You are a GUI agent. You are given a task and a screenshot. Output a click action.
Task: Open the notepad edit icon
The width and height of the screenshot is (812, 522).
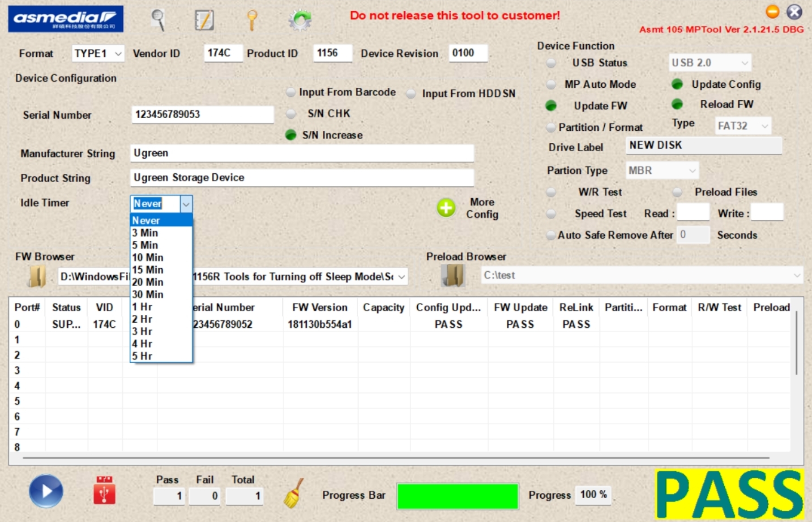[x=204, y=20]
